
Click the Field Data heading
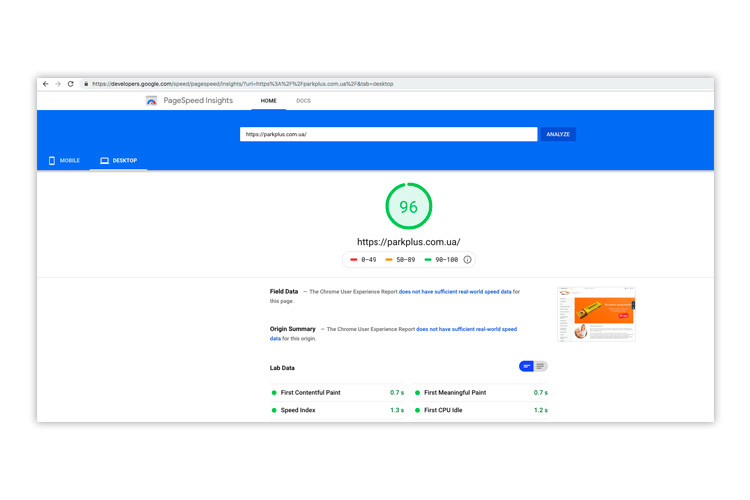click(x=284, y=291)
